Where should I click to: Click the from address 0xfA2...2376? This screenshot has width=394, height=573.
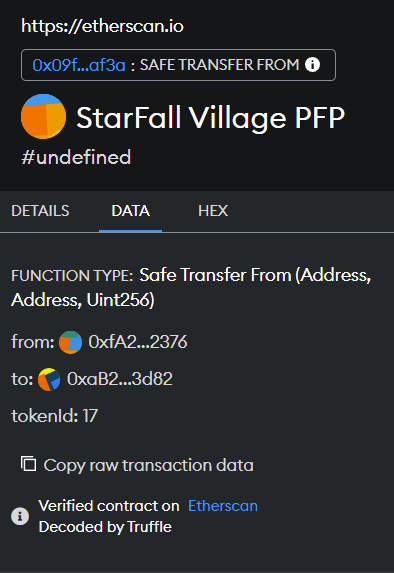[138, 342]
